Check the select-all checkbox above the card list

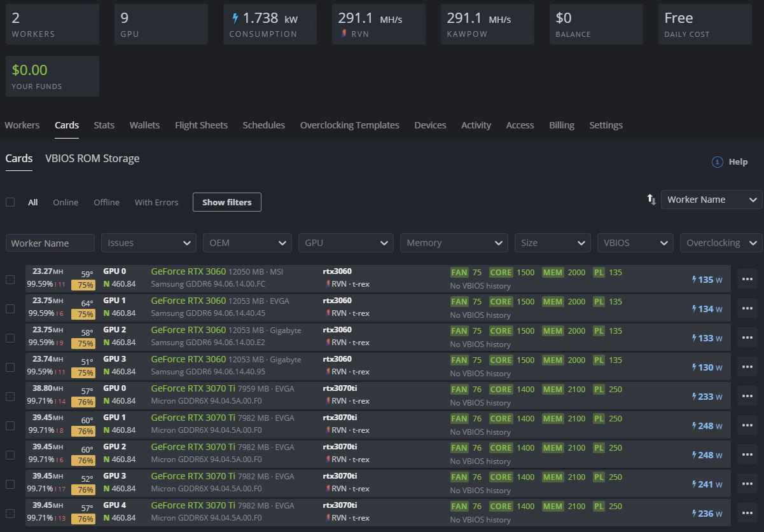pyautogui.click(x=10, y=201)
